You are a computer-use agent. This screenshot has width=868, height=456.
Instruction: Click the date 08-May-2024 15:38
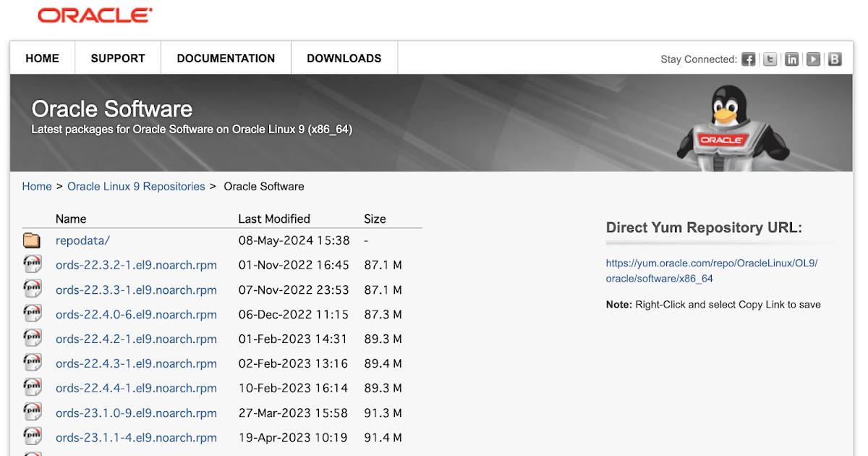click(x=294, y=240)
